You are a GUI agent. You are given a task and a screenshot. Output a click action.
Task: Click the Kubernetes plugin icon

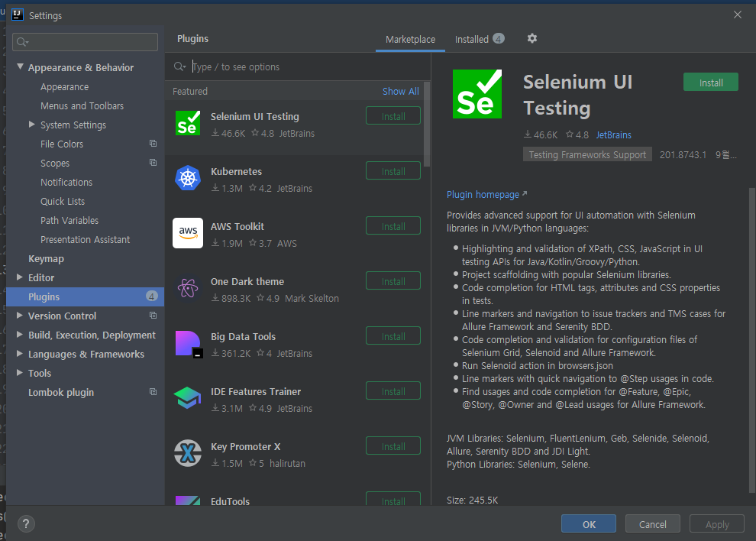(188, 178)
